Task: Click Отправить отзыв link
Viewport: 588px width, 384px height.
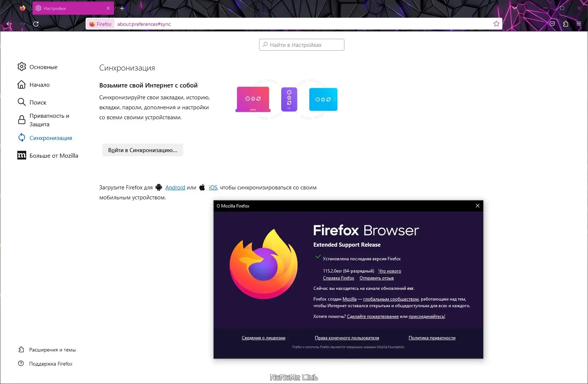Action: coord(376,278)
